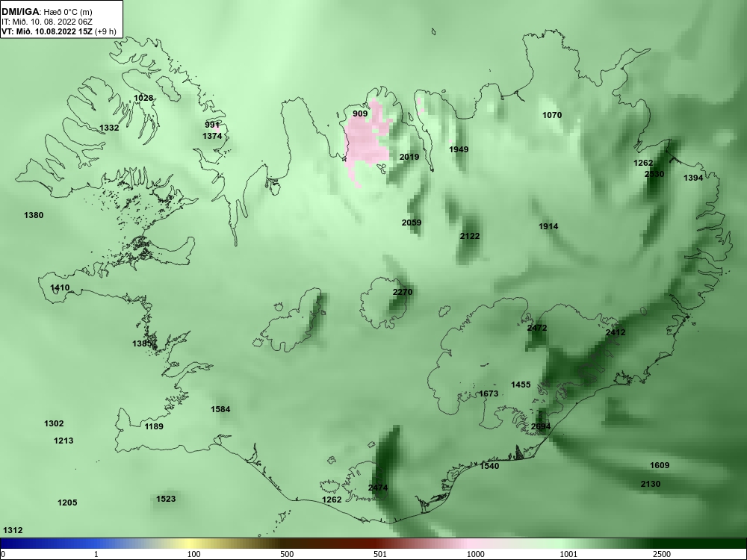Click the value 909 on the pink area
This screenshot has width=747, height=560.
(x=360, y=113)
